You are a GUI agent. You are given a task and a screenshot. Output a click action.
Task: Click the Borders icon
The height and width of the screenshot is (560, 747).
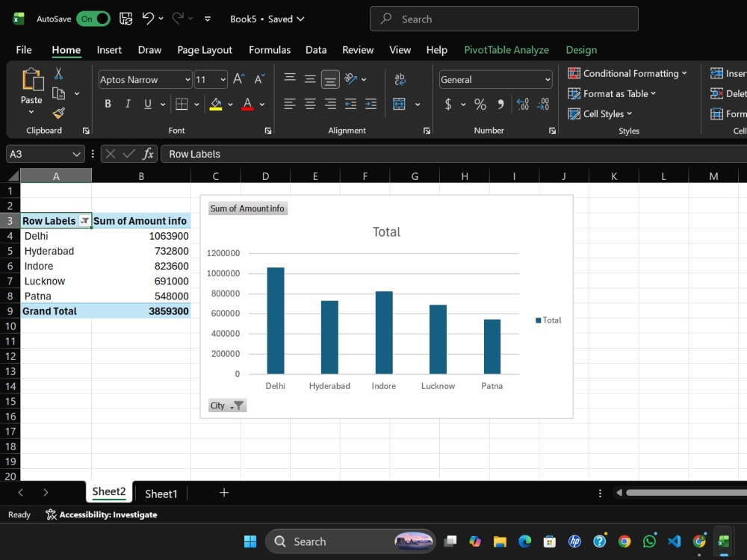(182, 104)
